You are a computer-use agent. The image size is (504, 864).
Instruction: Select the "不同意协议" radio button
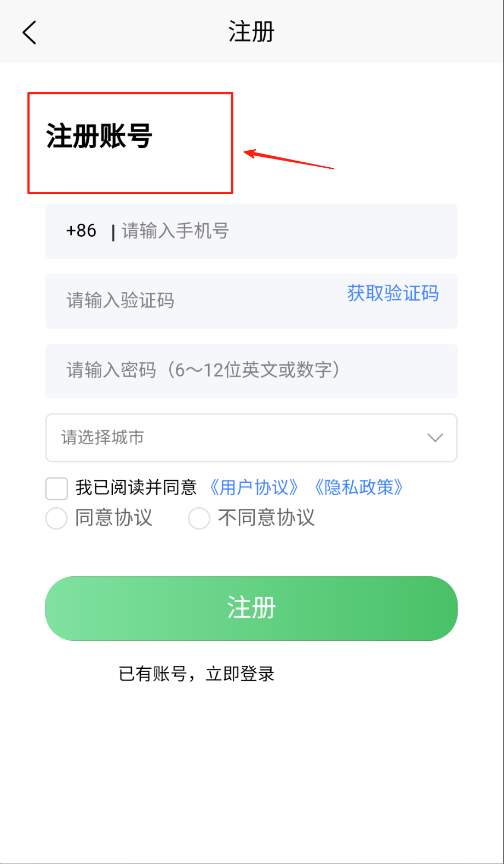(199, 518)
